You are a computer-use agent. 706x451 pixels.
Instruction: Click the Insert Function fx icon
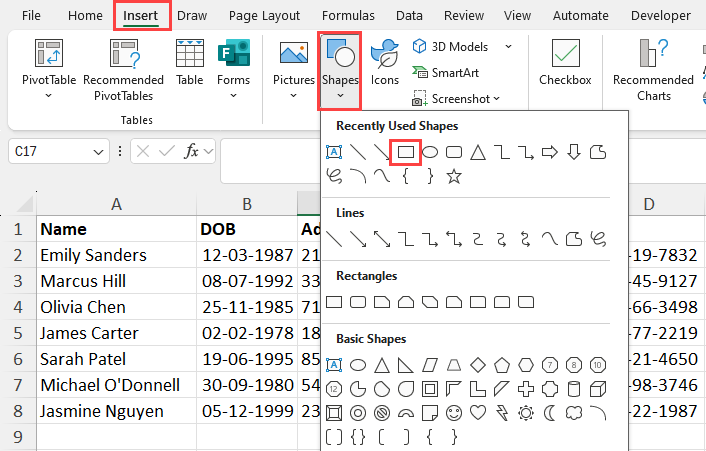192,151
